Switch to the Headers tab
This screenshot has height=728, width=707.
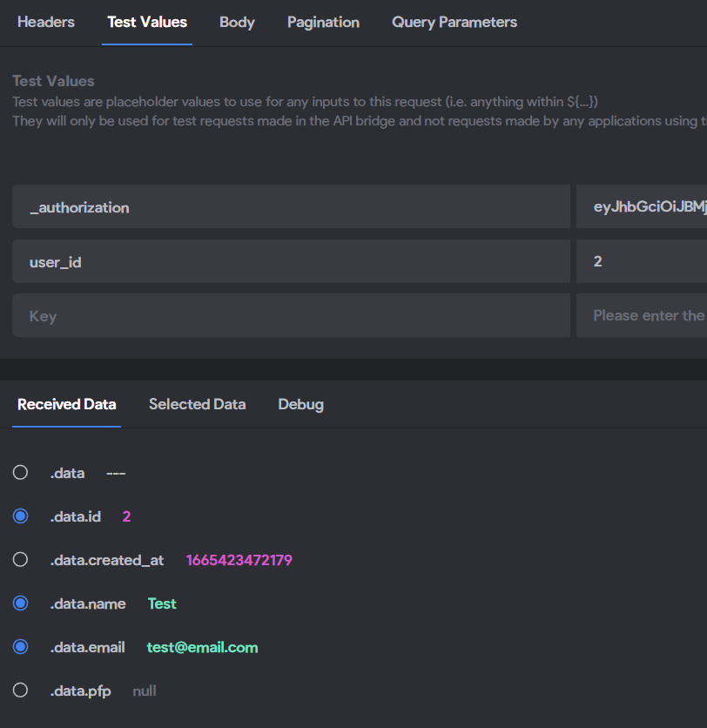(46, 23)
